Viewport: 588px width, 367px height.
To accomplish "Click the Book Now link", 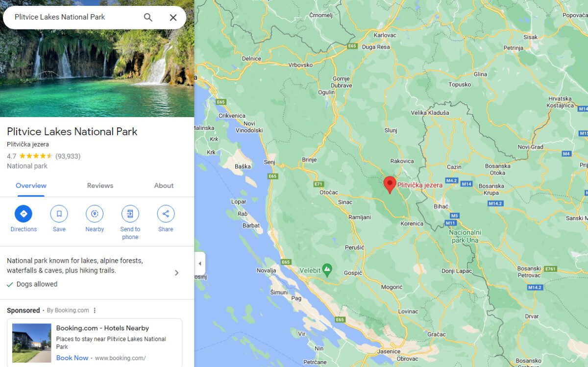I will pyautogui.click(x=72, y=358).
